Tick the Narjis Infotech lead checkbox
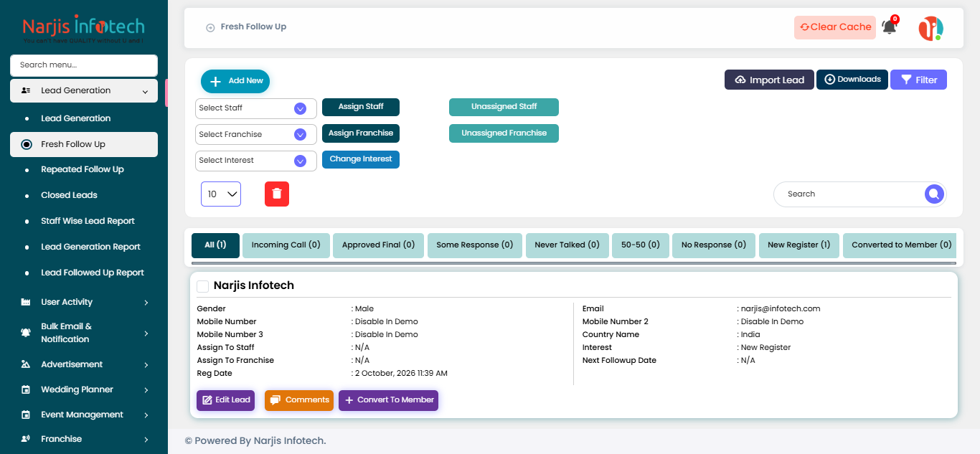Viewport: 980px width, 454px height. pos(203,286)
